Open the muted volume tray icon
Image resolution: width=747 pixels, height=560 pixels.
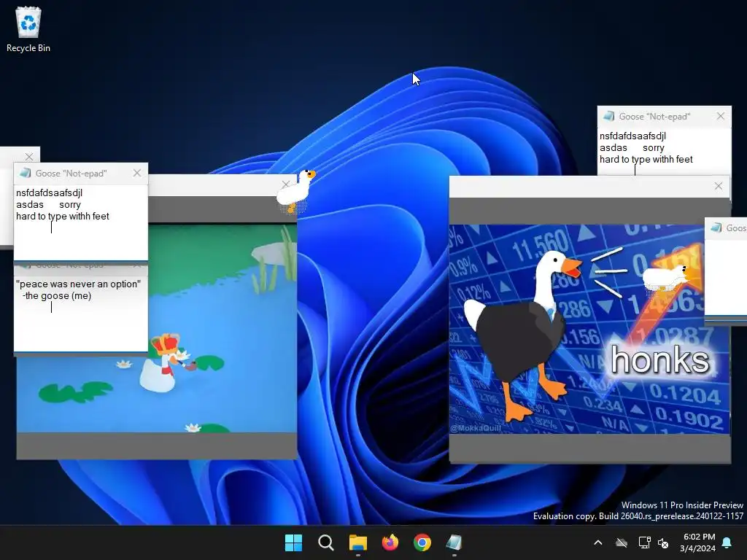[x=663, y=542]
